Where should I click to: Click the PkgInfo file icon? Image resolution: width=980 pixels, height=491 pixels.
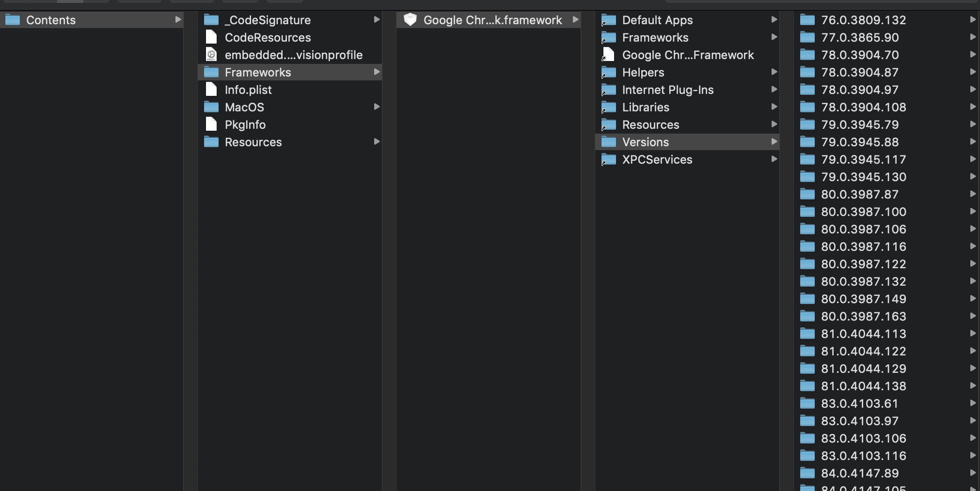point(211,124)
